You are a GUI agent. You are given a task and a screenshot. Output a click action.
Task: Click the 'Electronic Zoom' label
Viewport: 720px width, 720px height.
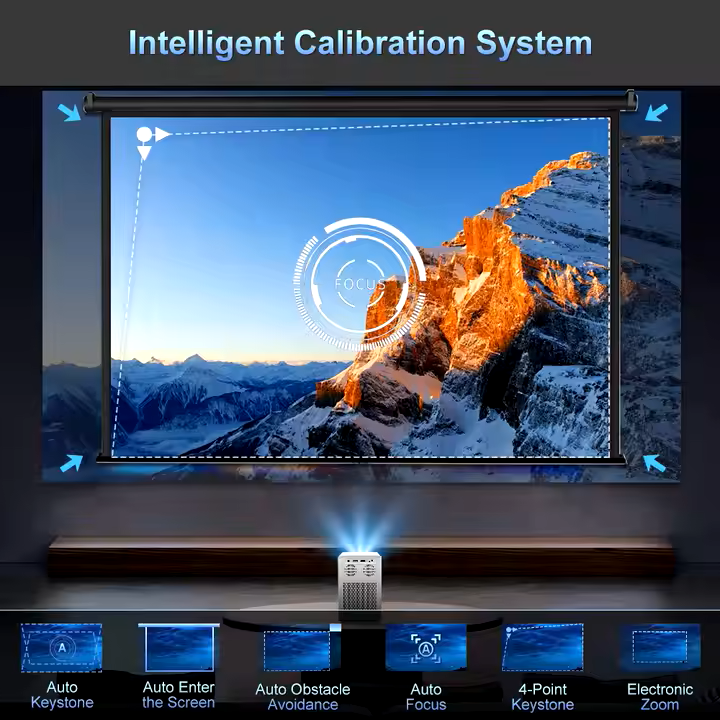660,697
